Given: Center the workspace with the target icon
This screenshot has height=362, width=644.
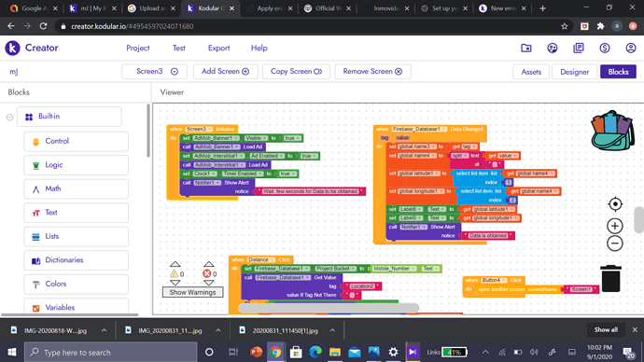Looking at the screenshot, I should coord(615,204).
